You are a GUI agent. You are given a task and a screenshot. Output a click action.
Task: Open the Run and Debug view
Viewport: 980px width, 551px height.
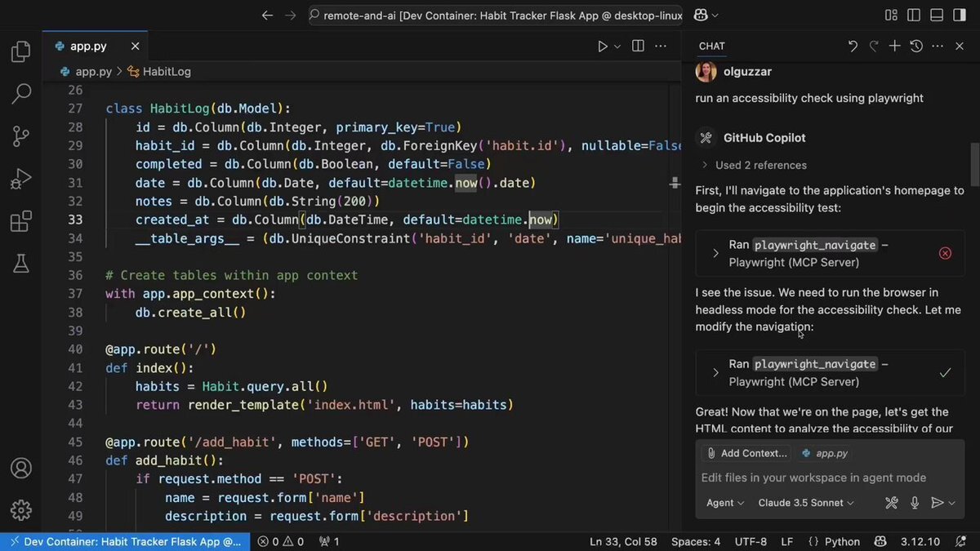click(21, 179)
